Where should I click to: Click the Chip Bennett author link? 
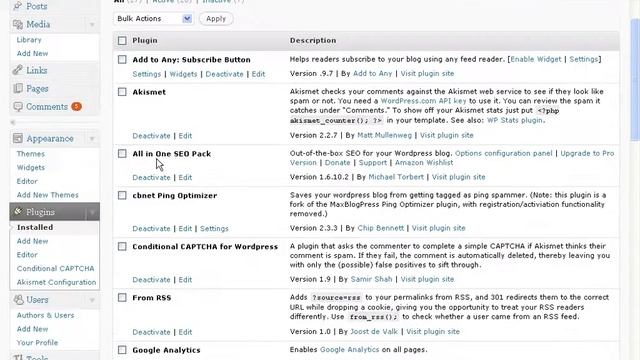(380, 228)
